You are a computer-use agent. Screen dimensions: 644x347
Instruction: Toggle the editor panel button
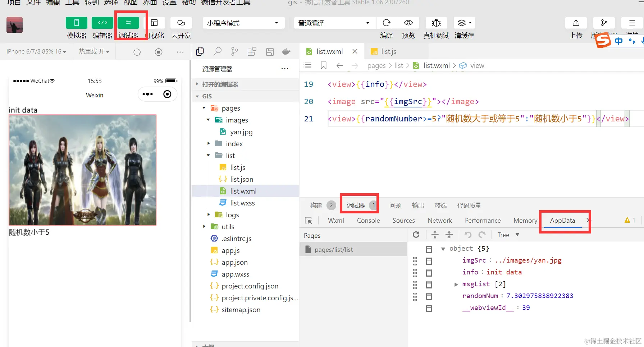(102, 23)
